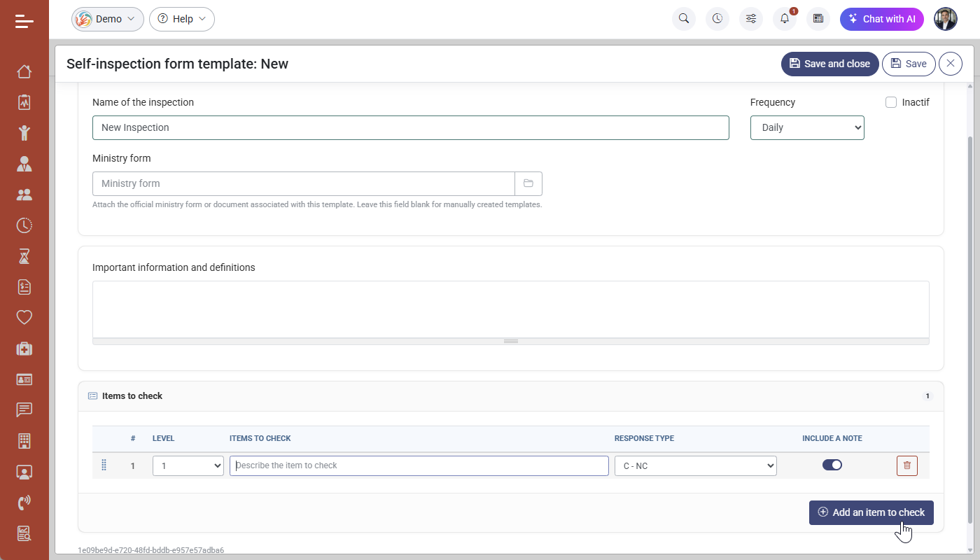Open the first-aid kit sidebar icon
This screenshot has width=980, height=560.
(x=24, y=349)
